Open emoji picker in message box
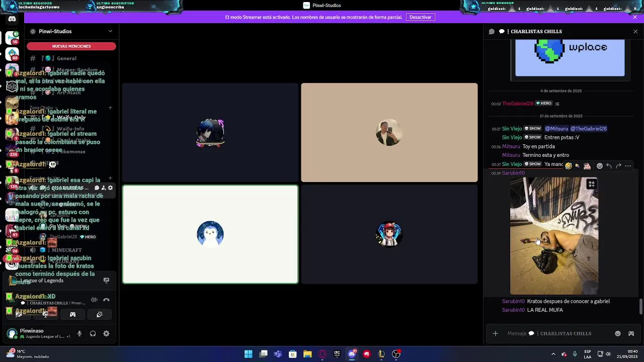The image size is (644, 362). click(618, 333)
